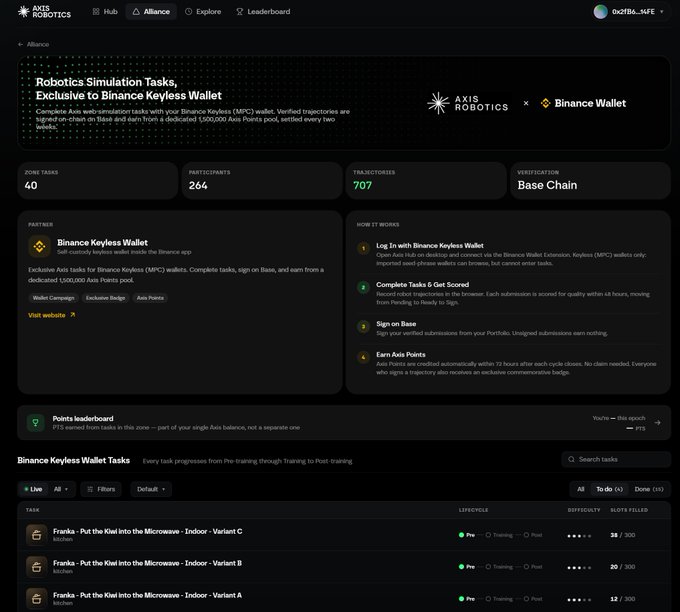Click step 4 number badge
This screenshot has height=612, width=680.
(363, 357)
